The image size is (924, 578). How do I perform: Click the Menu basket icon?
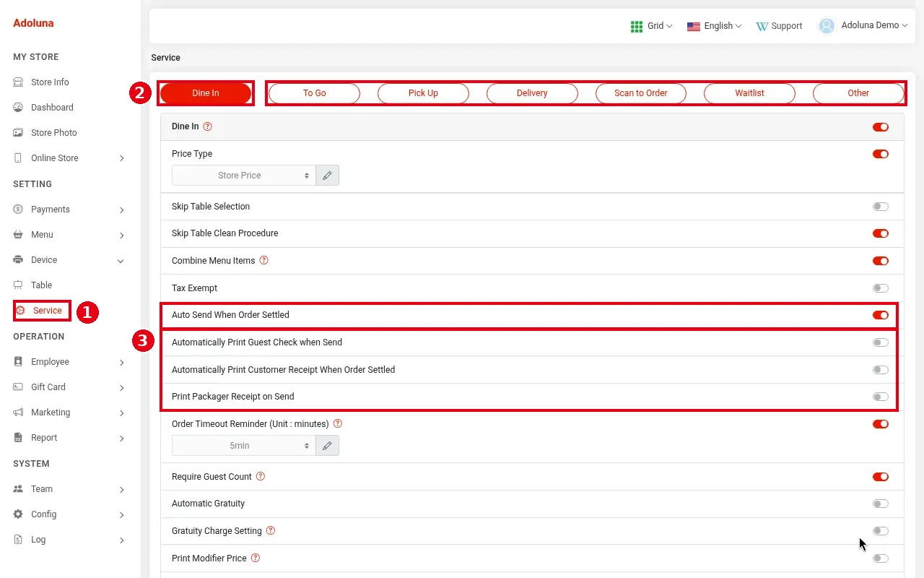pos(18,235)
